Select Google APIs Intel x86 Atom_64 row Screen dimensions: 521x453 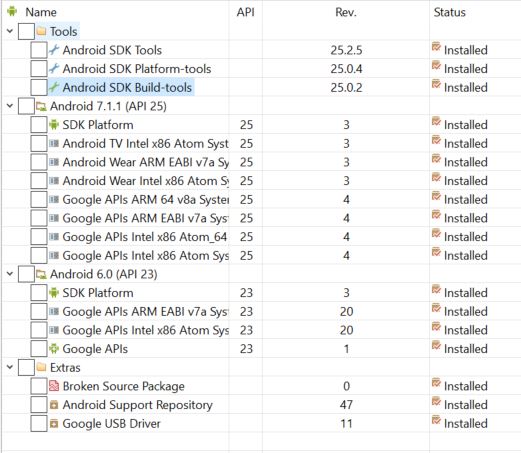pos(261,237)
